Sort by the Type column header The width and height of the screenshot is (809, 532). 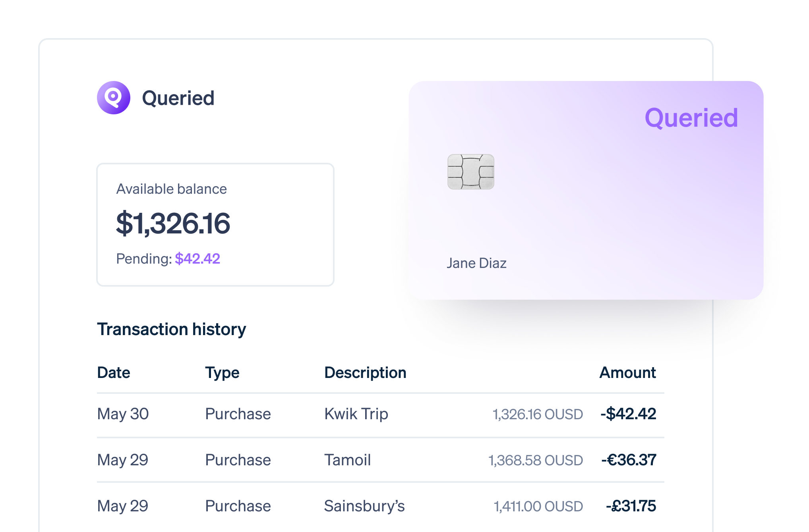pos(222,372)
